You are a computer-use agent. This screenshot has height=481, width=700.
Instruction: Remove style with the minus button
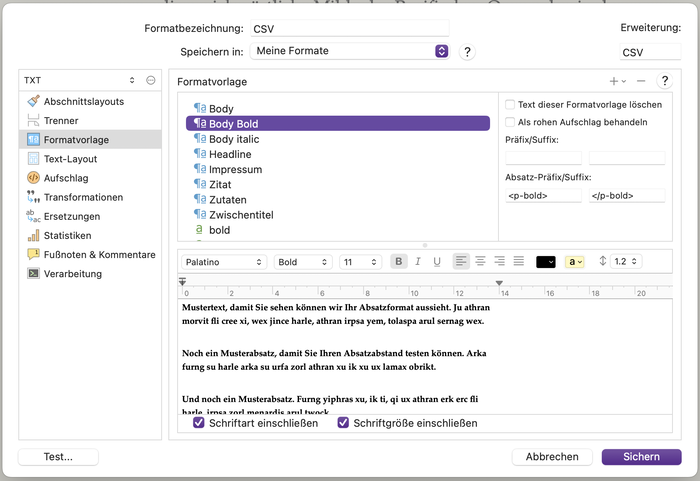[x=641, y=81]
